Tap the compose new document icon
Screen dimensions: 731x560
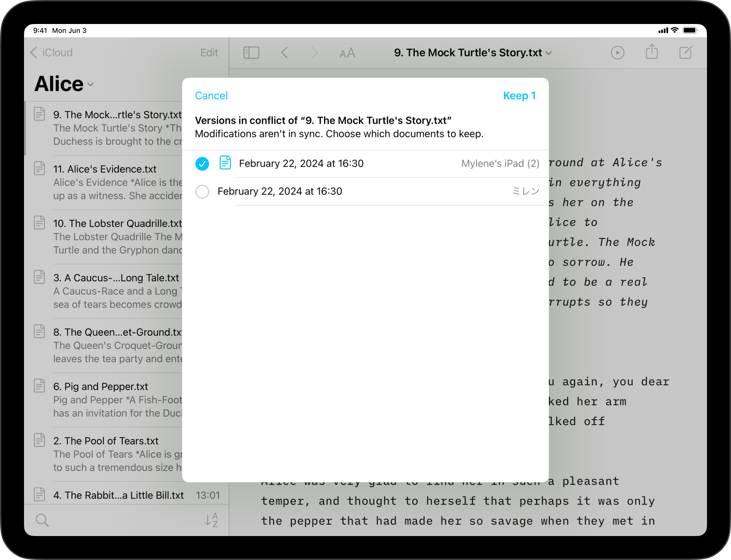pos(686,52)
